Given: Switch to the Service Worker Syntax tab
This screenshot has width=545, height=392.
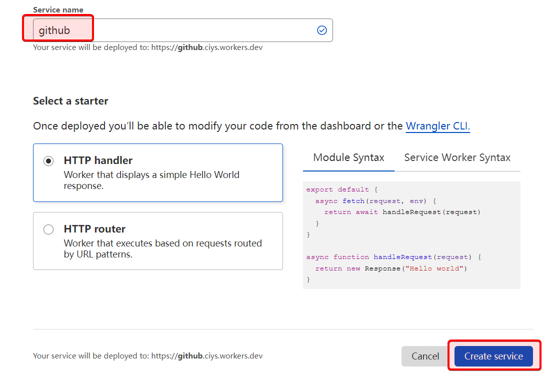Looking at the screenshot, I should click(x=457, y=157).
